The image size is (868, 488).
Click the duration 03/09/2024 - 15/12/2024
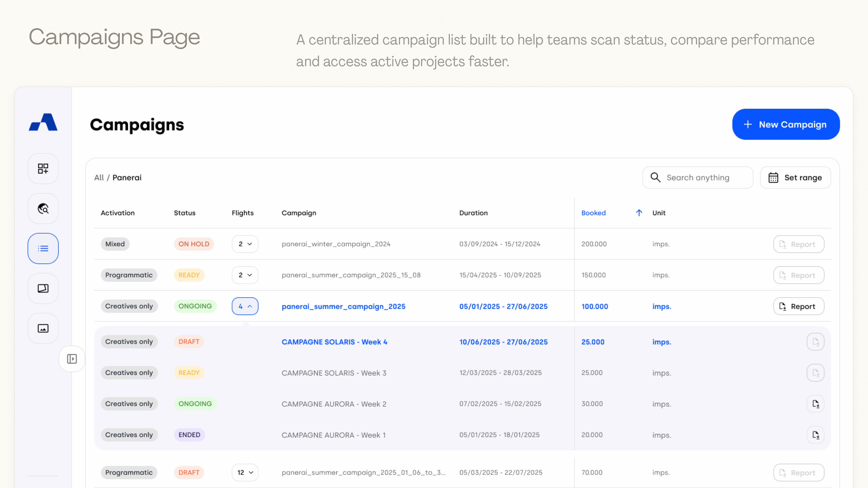(500, 244)
